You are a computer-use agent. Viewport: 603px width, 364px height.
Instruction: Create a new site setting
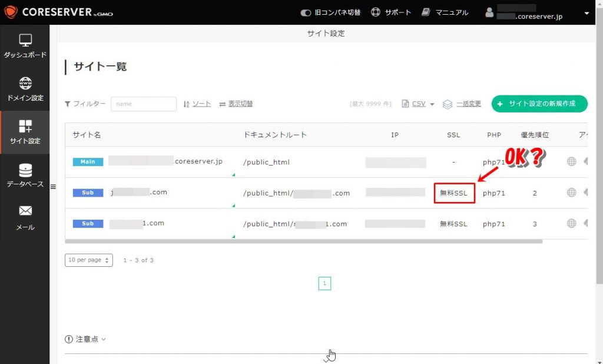point(539,104)
